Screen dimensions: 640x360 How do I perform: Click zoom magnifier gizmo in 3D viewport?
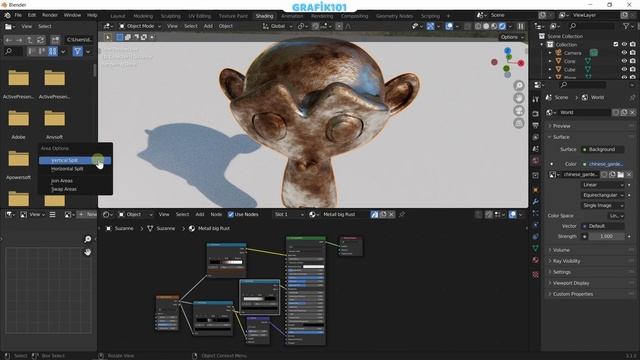[519, 85]
